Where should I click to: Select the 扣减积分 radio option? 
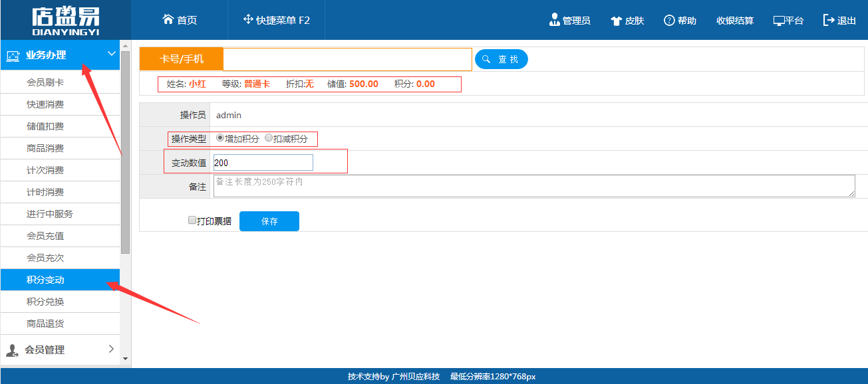pyautogui.click(x=269, y=138)
